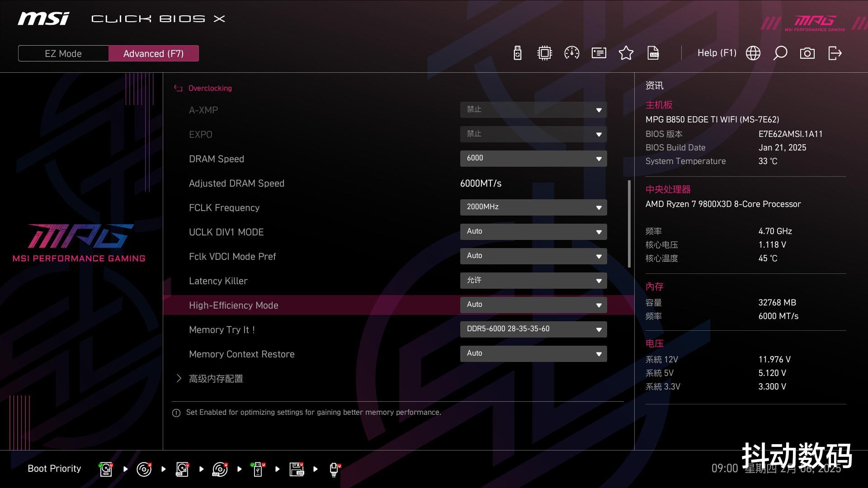
Task: Open the FCLK Frequency 2000MHz dropdown
Action: click(x=533, y=207)
